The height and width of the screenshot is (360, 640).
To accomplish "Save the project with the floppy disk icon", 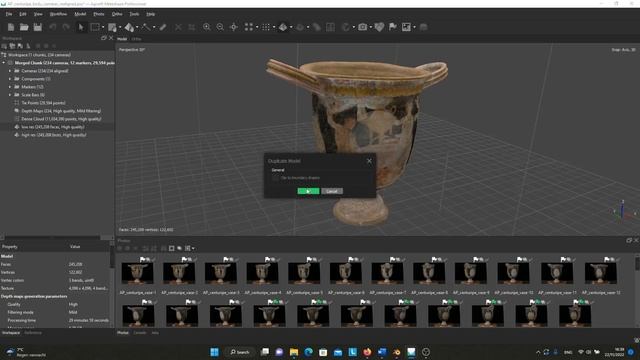I will tap(38, 27).
